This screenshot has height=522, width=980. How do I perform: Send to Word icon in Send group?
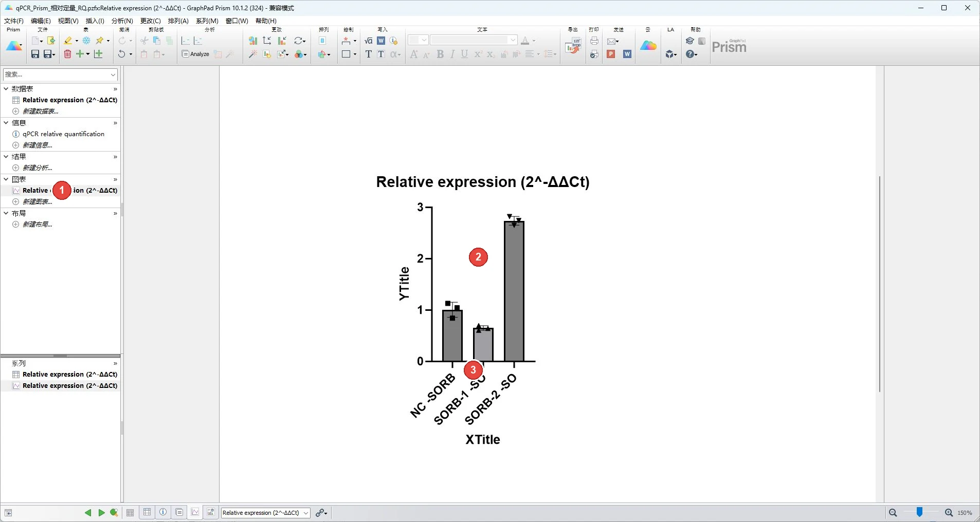pos(627,54)
